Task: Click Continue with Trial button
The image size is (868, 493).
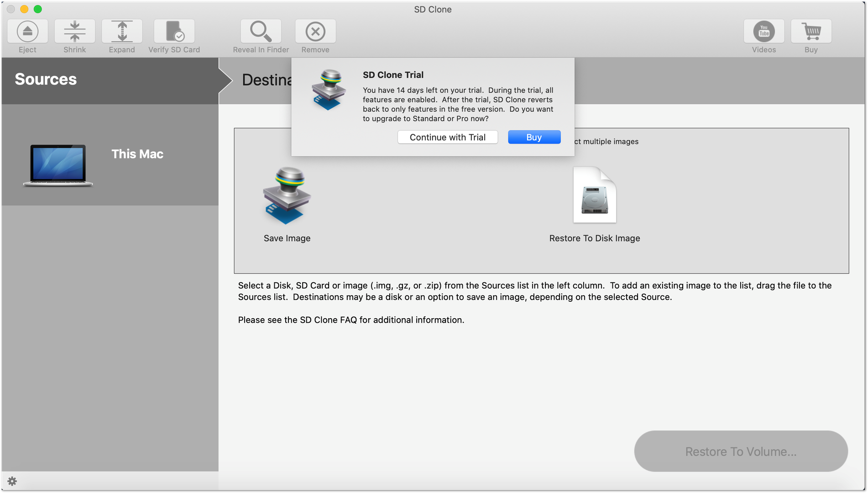Action: [x=447, y=137]
